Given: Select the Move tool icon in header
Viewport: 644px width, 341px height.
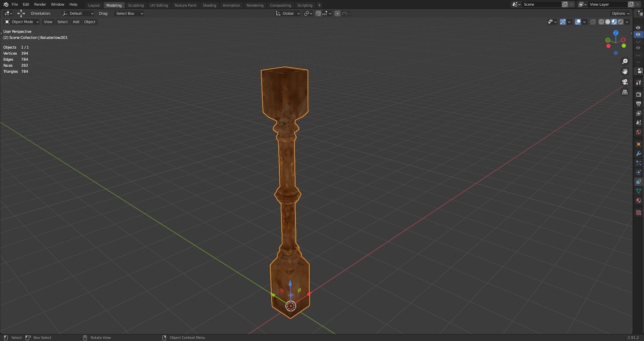Looking at the screenshot, I should tap(21, 13).
